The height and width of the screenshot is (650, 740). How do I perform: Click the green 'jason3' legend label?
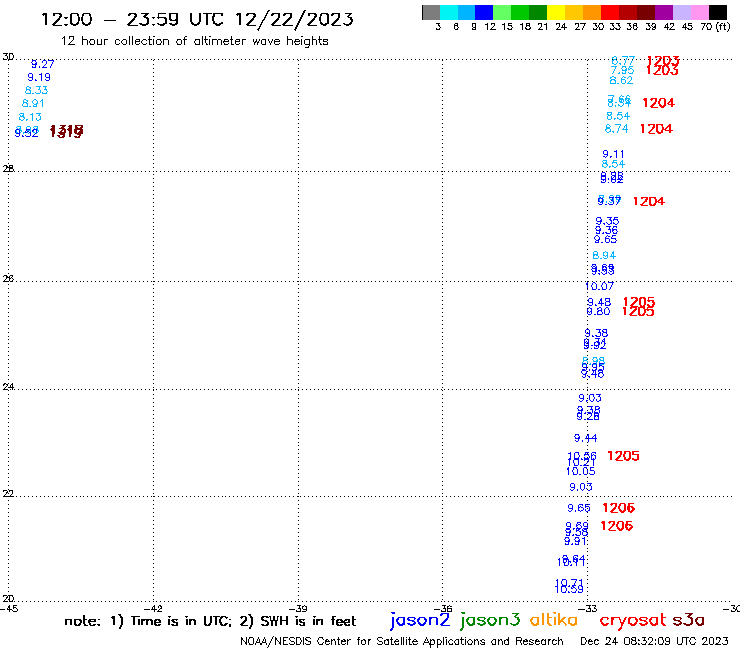click(x=490, y=620)
